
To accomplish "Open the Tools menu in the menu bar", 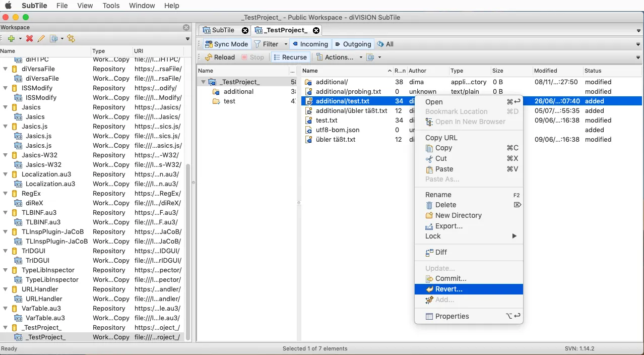I will coord(110,6).
